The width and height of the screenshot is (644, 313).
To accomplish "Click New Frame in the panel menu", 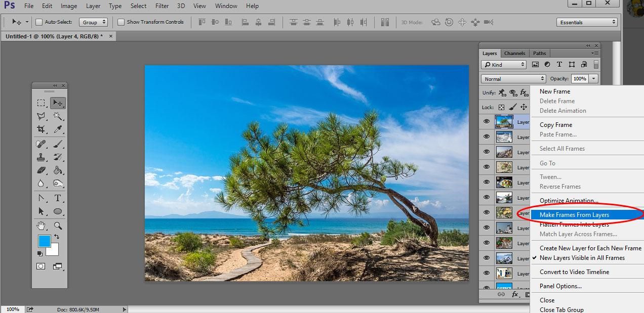I will click(554, 91).
